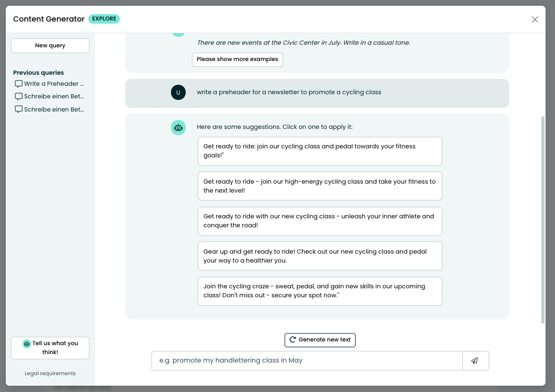Open the third 'Schreibe einen Bet...' query
The width and height of the screenshot is (555, 392).
(x=54, y=109)
